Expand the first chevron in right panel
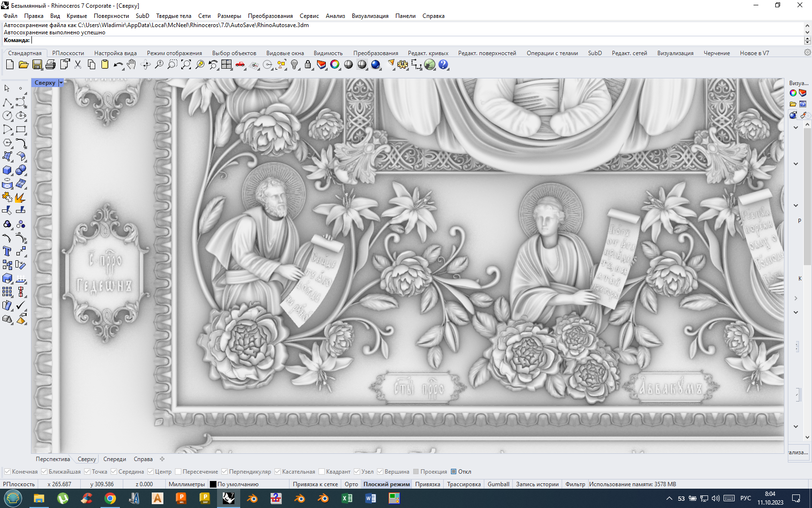Image resolution: width=812 pixels, height=508 pixels. tap(796, 128)
